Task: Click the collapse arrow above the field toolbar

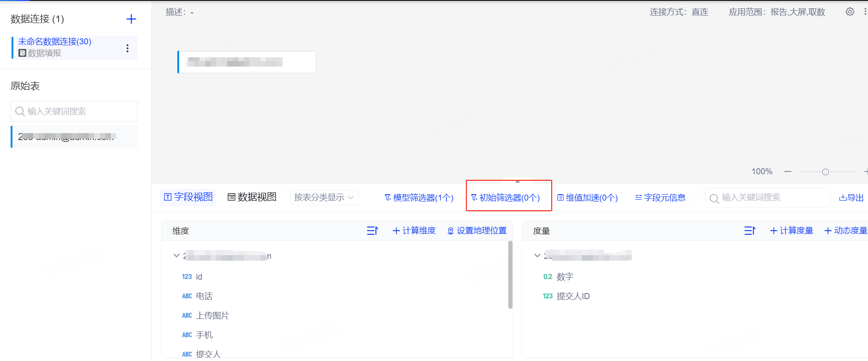Action: coord(518,182)
